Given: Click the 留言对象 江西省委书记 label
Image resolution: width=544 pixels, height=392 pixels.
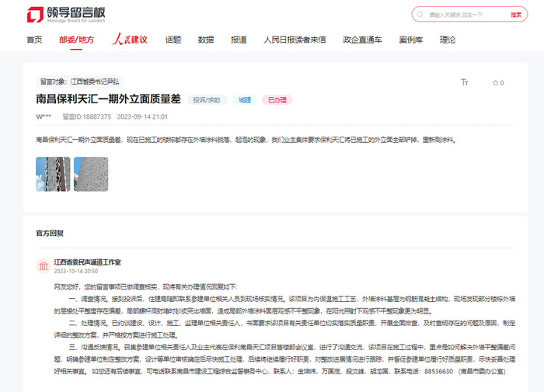Looking at the screenshot, I should click(x=79, y=82).
